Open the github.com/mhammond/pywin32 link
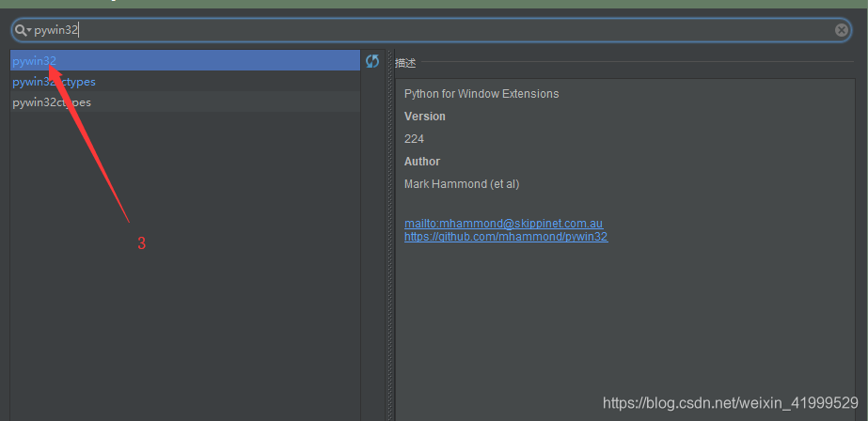Viewport: 868px width, 421px height. 506,237
